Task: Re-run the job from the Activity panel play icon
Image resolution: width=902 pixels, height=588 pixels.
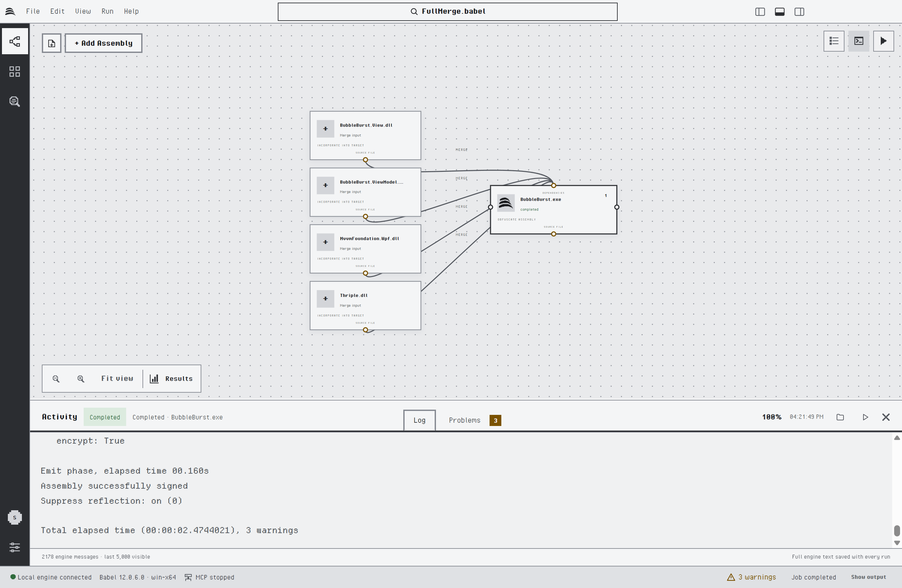Action: point(865,417)
